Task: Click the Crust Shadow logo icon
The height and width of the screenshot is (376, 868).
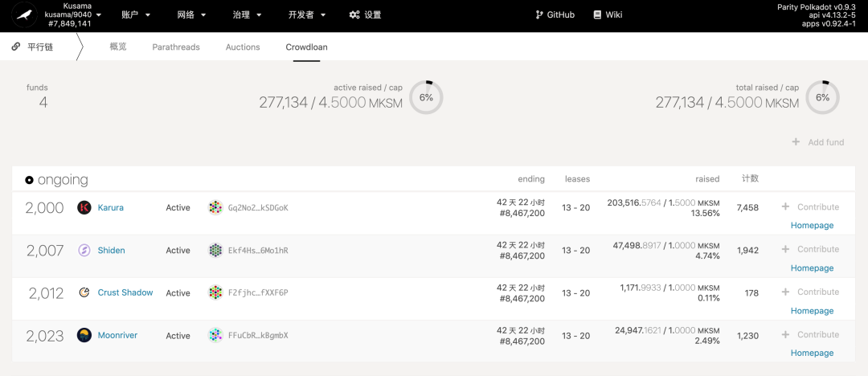Action: pos(84,292)
